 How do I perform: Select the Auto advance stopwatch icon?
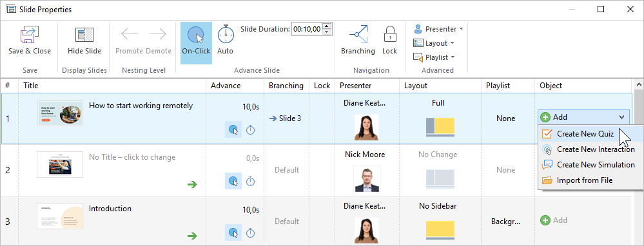pyautogui.click(x=225, y=34)
